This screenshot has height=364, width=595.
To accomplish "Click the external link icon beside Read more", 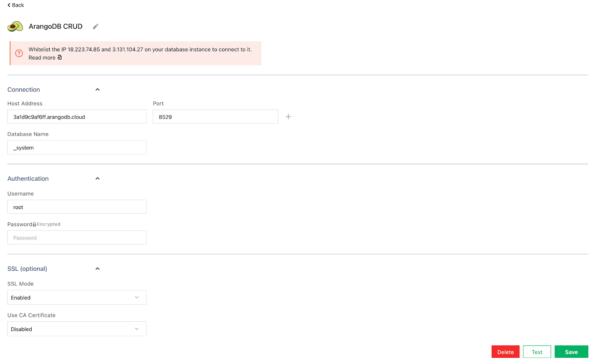I will (59, 58).
